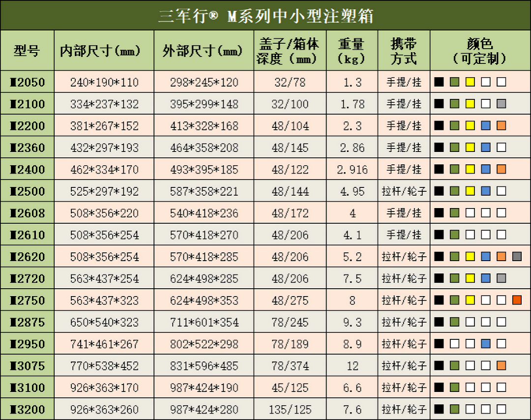The width and height of the screenshot is (531, 420).
Task: Click the outer size 624*498*353
Action: tap(204, 300)
